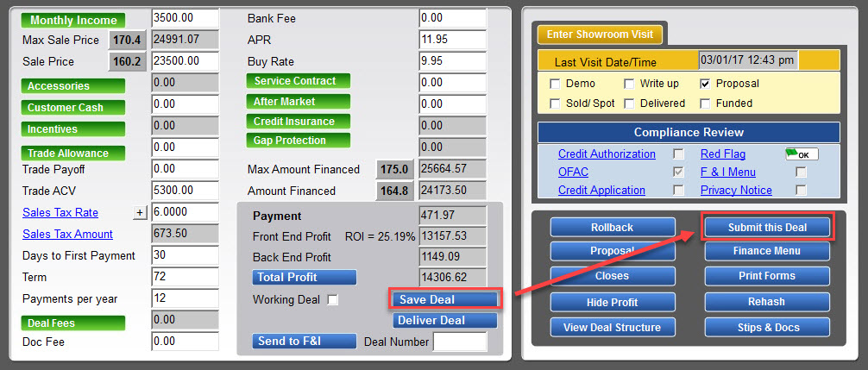Expand Sales Tax Rate plus button
The width and height of the screenshot is (868, 370).
point(140,213)
